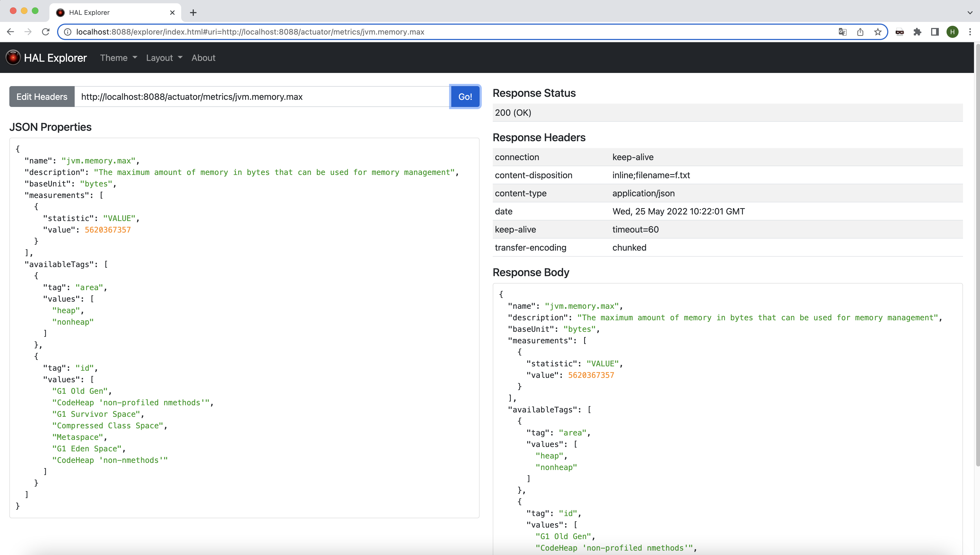Expand the Theme dropdown
The height and width of the screenshot is (555, 980).
coord(118,58)
